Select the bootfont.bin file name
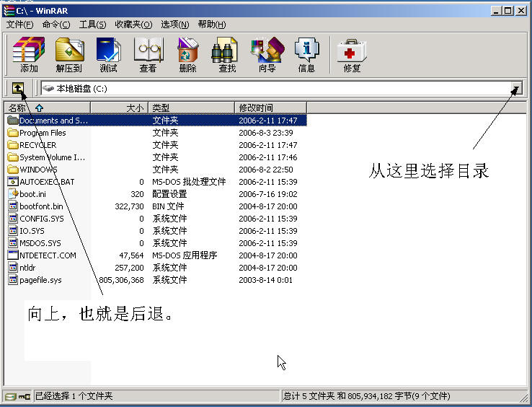532x407 pixels. pyautogui.click(x=41, y=206)
